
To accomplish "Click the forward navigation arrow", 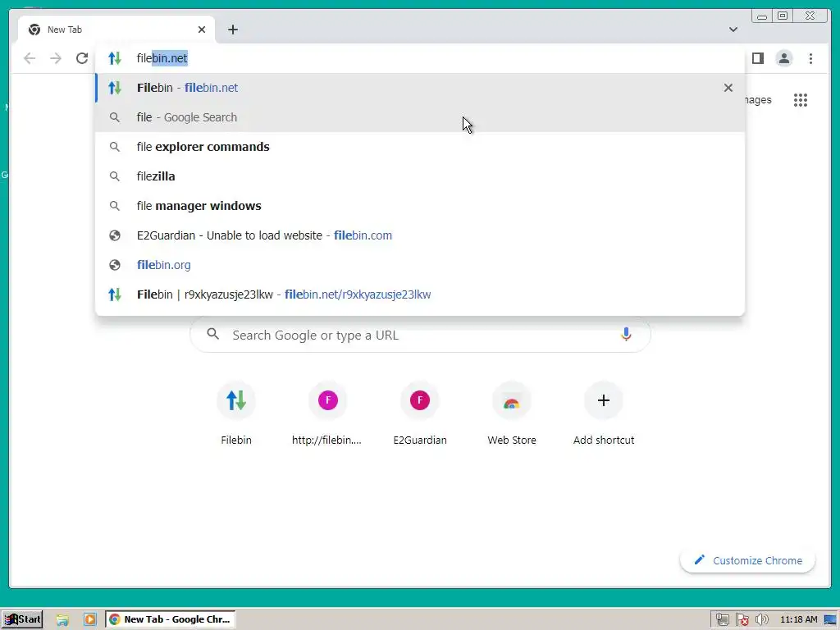I will (56, 58).
